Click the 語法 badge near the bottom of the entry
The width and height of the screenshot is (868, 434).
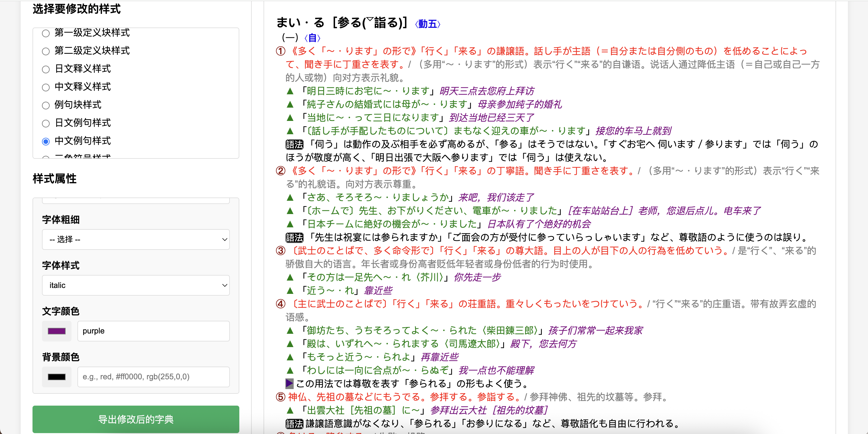(x=294, y=424)
